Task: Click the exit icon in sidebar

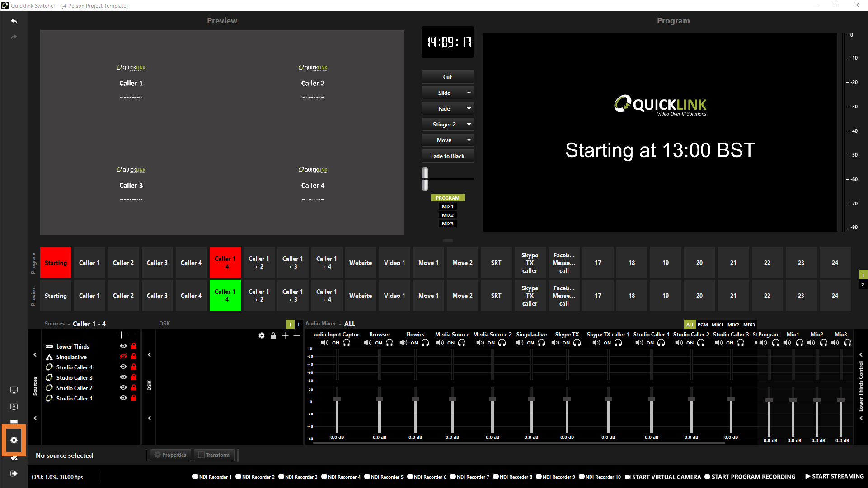Action: coord(14,474)
